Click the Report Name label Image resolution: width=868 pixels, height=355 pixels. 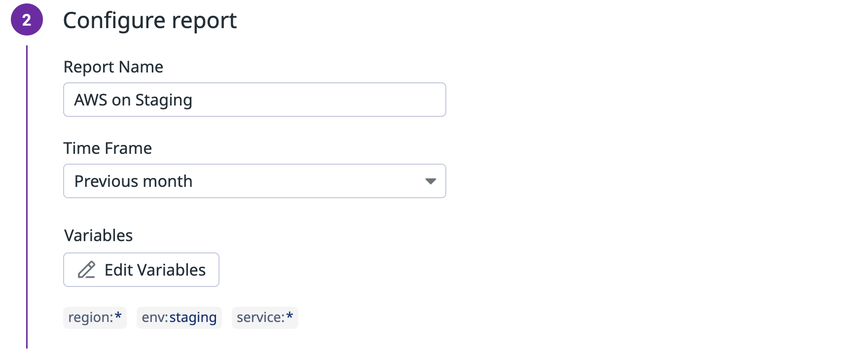click(113, 67)
